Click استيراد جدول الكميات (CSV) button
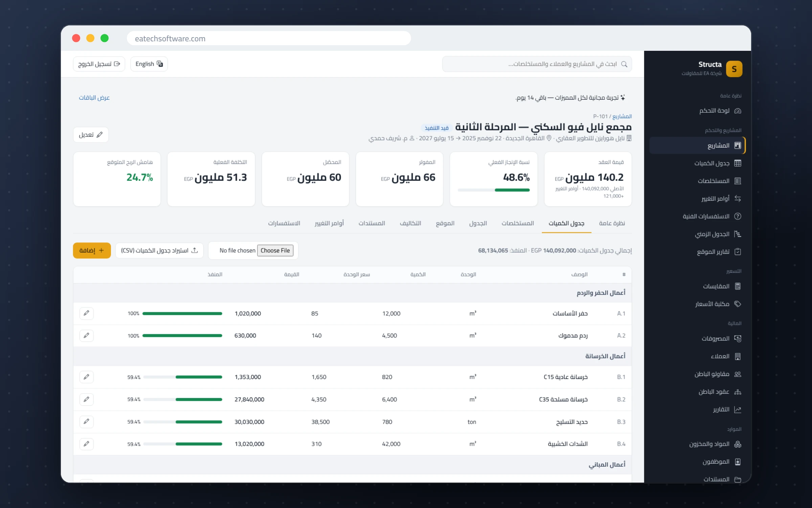 pyautogui.click(x=159, y=250)
